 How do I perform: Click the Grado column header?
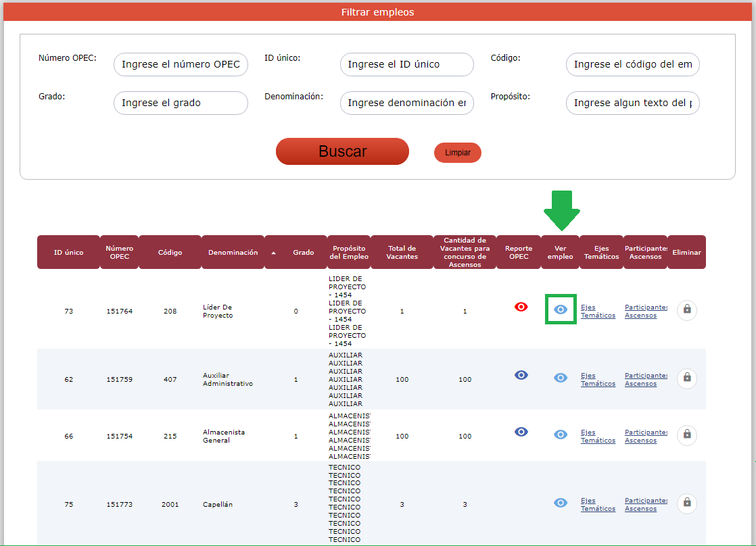pyautogui.click(x=303, y=253)
